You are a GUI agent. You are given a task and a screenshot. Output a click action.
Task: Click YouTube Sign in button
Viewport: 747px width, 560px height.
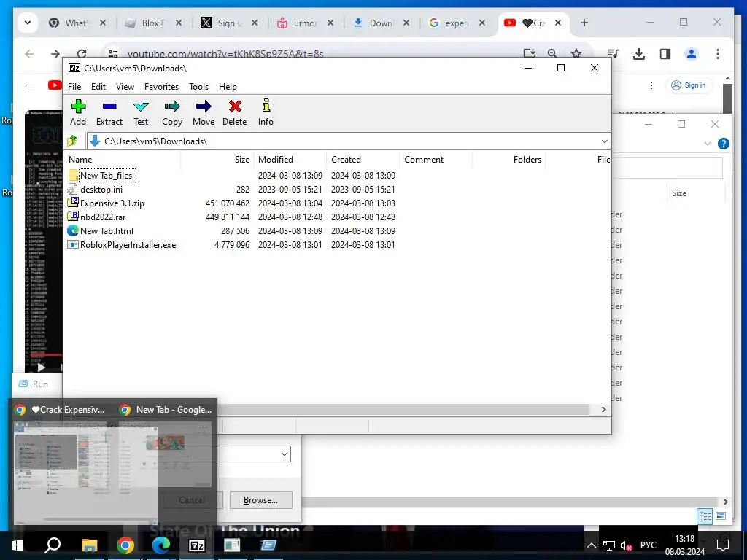tap(689, 85)
